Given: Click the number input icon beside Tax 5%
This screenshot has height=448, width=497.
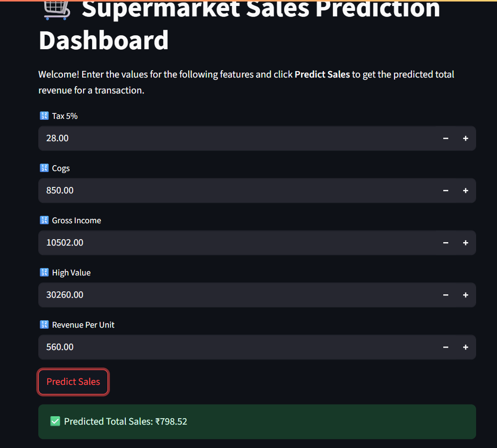Looking at the screenshot, I should (44, 115).
